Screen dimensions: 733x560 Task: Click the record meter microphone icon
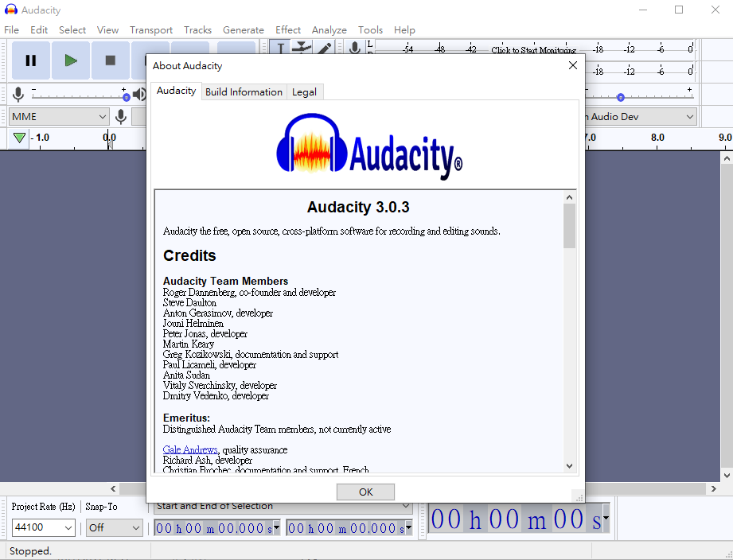point(355,49)
